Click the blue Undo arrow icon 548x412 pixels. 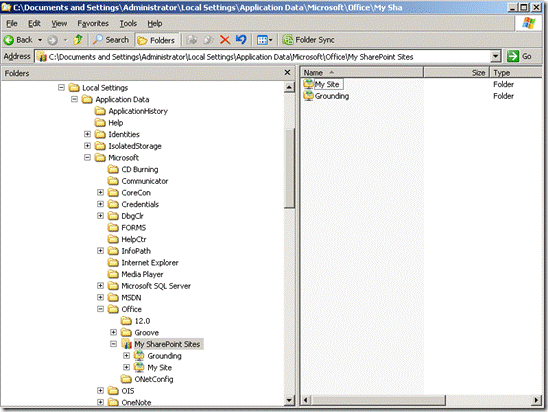coord(241,39)
